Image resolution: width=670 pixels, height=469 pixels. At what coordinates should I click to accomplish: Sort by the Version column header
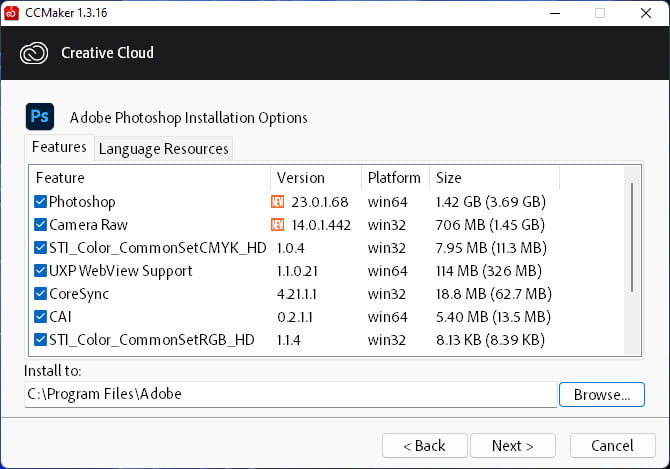316,178
